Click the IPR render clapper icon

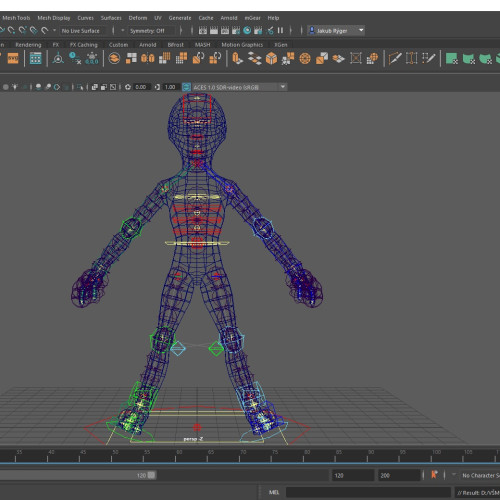(x=225, y=31)
